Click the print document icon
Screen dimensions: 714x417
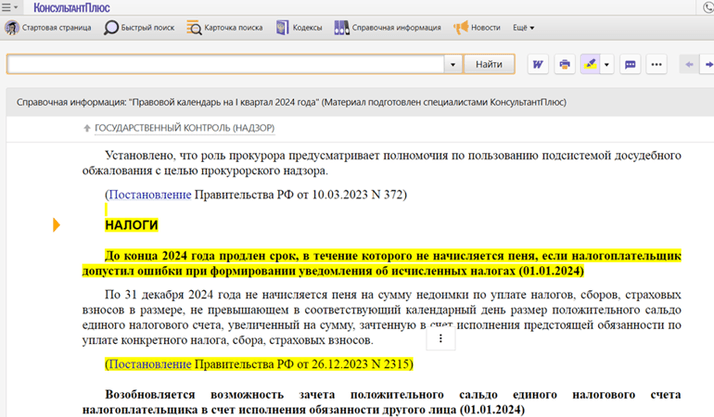(x=565, y=64)
